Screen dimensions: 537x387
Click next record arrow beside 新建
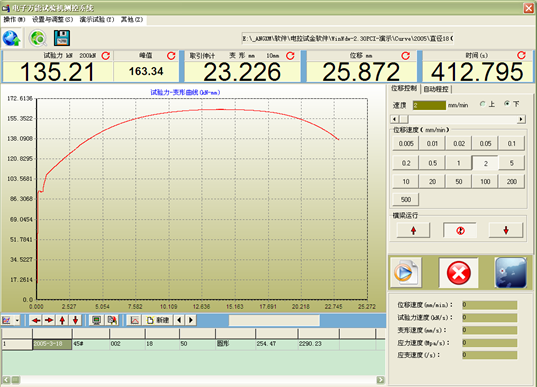(191, 320)
